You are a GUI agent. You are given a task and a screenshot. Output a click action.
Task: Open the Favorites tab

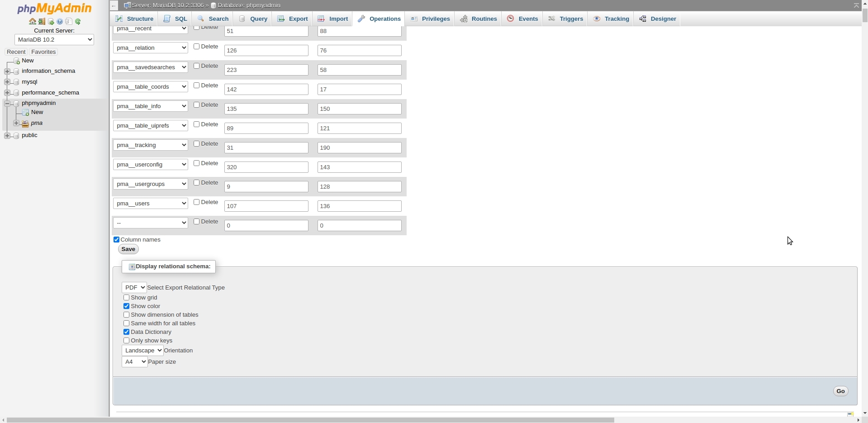tap(43, 52)
